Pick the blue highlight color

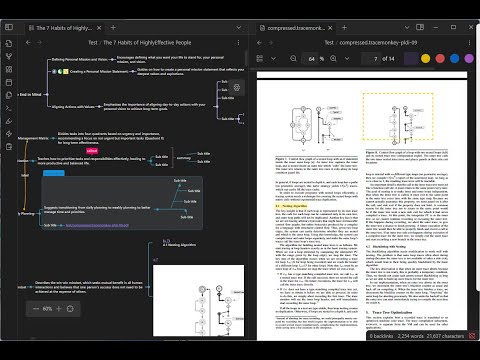(x=455, y=59)
